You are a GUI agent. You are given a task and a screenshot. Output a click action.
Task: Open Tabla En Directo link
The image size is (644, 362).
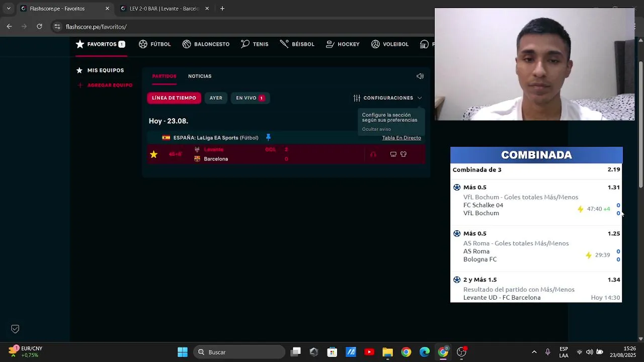[401, 138]
